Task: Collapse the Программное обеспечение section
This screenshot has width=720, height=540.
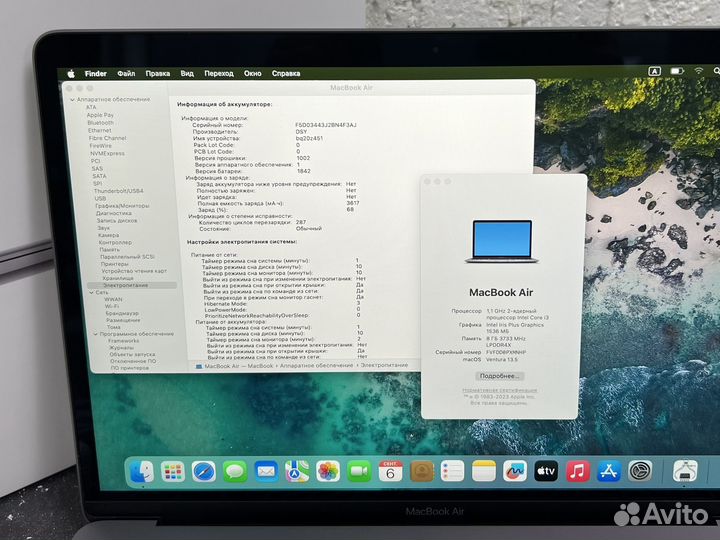Action: pos(96,334)
